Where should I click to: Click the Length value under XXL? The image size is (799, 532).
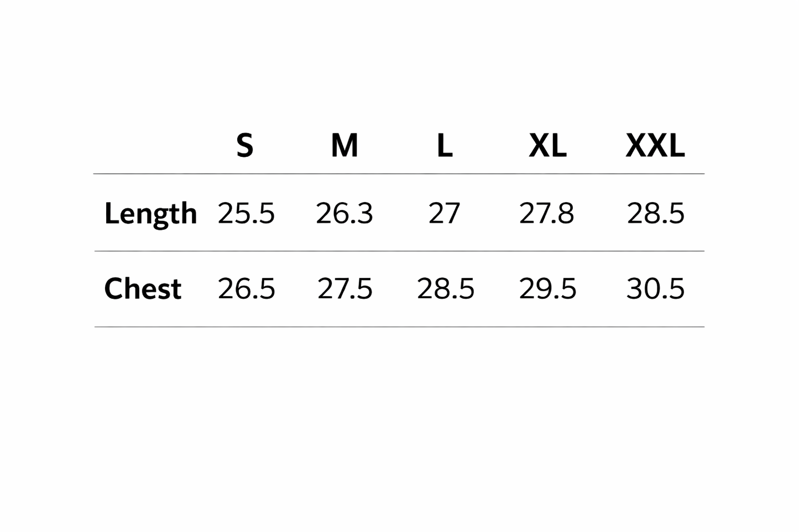pos(655,213)
